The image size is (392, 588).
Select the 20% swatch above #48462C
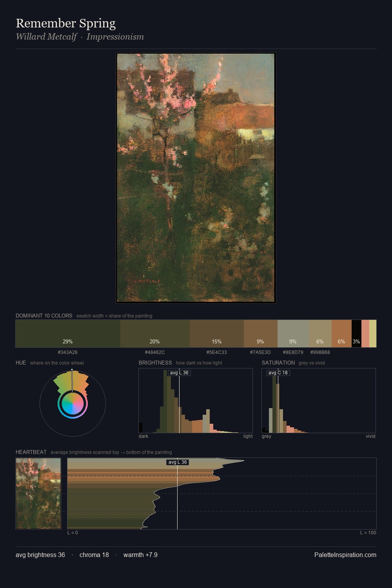pos(155,334)
